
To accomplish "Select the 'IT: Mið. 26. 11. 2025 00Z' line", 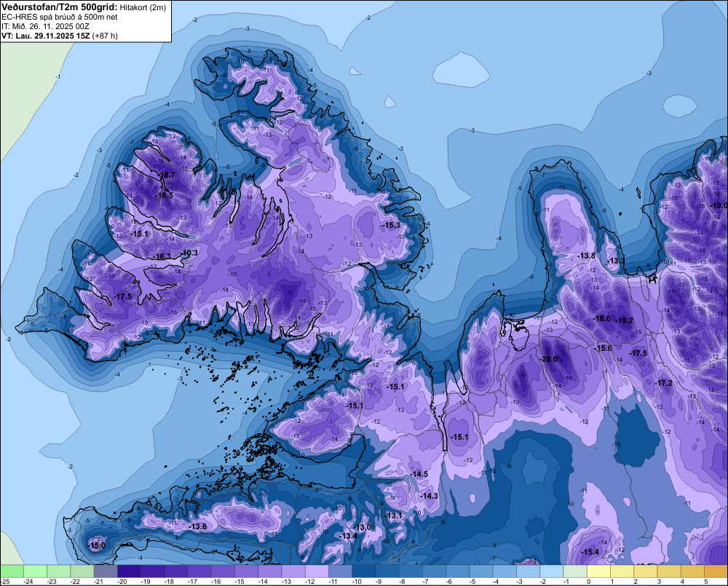I will 45,26.
